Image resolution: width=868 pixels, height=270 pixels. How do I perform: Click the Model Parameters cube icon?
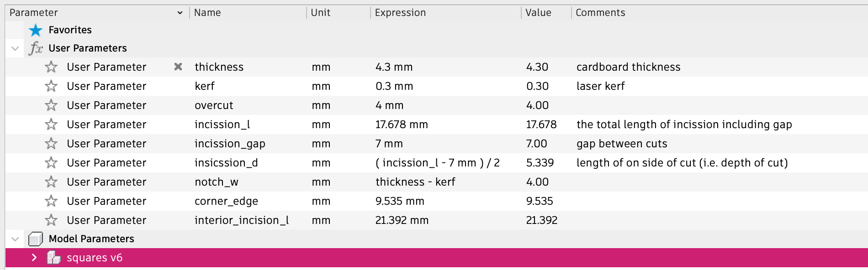[36, 239]
